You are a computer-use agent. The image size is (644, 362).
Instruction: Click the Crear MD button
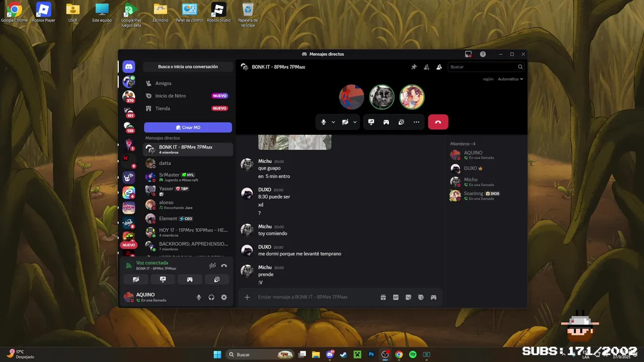tap(188, 128)
